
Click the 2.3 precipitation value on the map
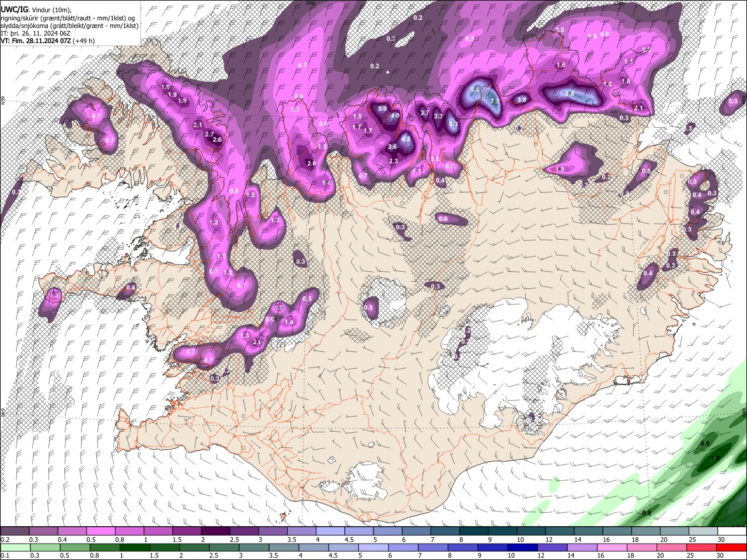coord(393,162)
